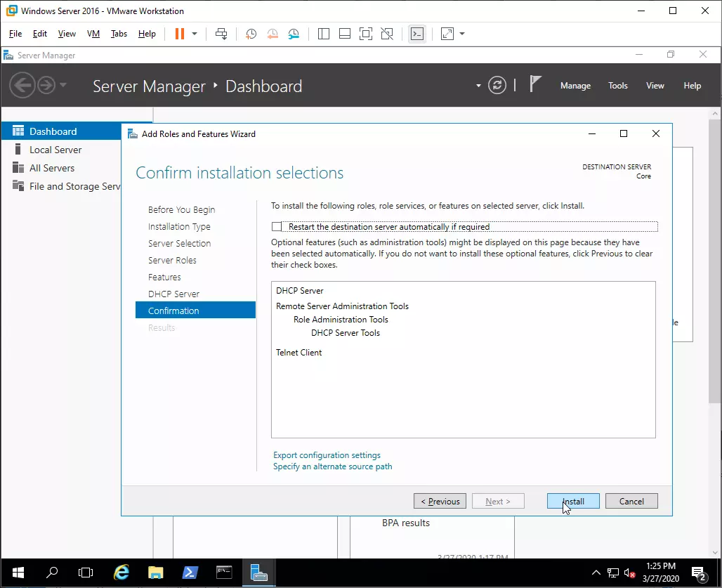Cancel the Add Roles and Features Wizard
Image resolution: width=722 pixels, height=588 pixels.
click(x=631, y=501)
